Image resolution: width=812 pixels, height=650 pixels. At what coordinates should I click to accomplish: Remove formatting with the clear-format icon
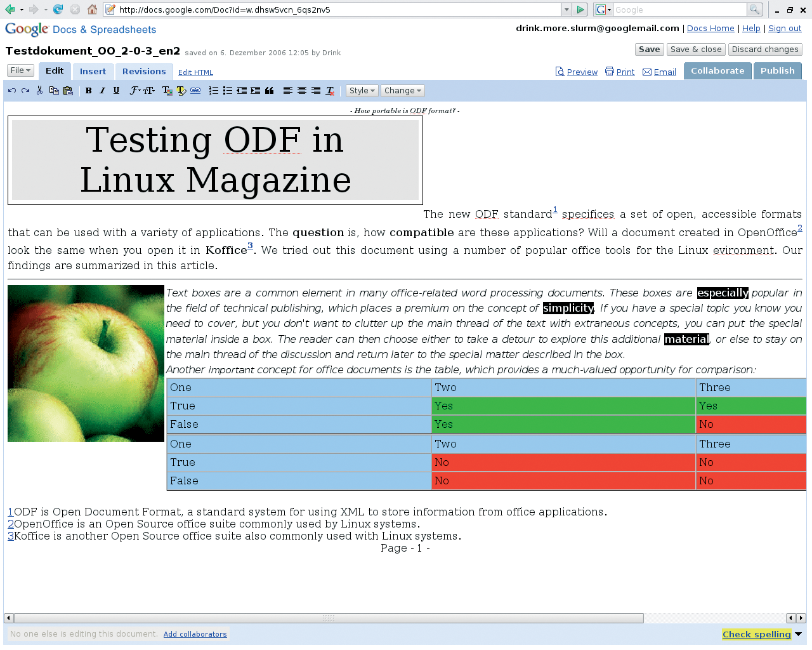pyautogui.click(x=330, y=91)
